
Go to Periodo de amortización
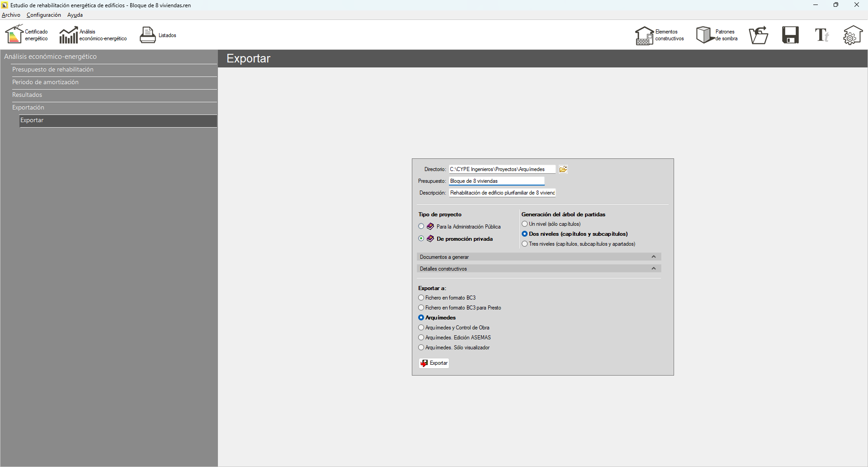pos(114,82)
